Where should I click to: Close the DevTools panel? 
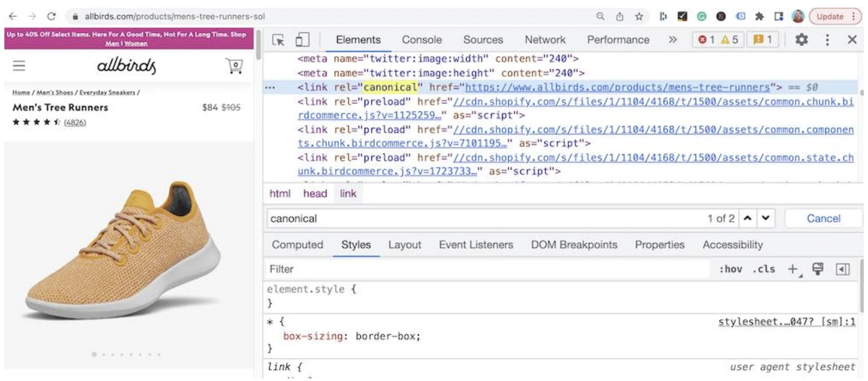pyautogui.click(x=852, y=40)
